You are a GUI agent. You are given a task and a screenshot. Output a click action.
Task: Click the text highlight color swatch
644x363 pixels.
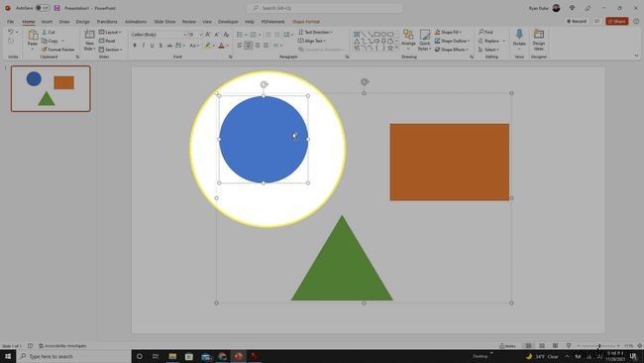(208, 46)
